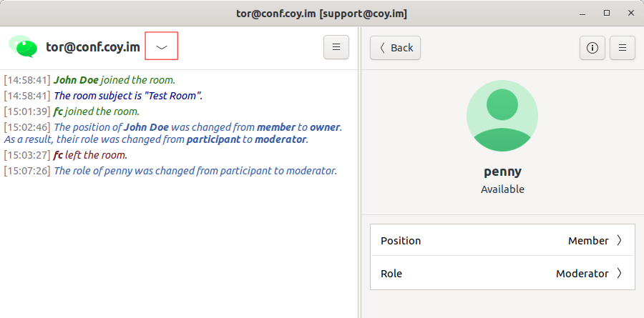644x318 pixels.
Task: Open the Role row set to Moderator
Action: pos(502,274)
